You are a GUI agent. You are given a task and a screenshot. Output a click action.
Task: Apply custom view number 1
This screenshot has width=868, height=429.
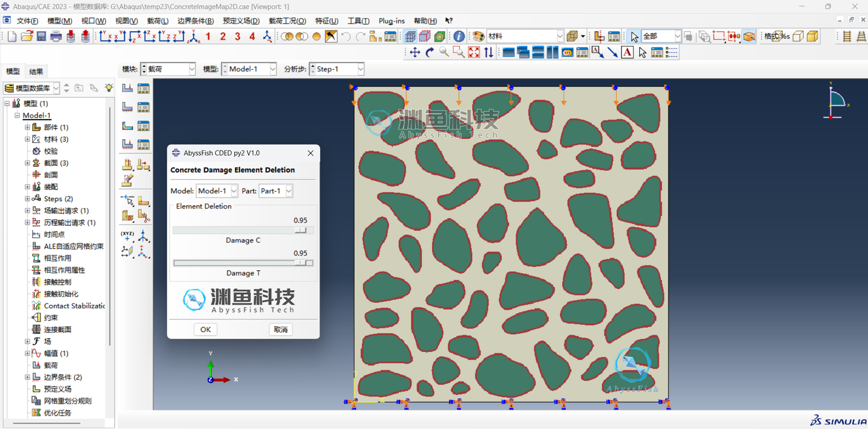[208, 36]
